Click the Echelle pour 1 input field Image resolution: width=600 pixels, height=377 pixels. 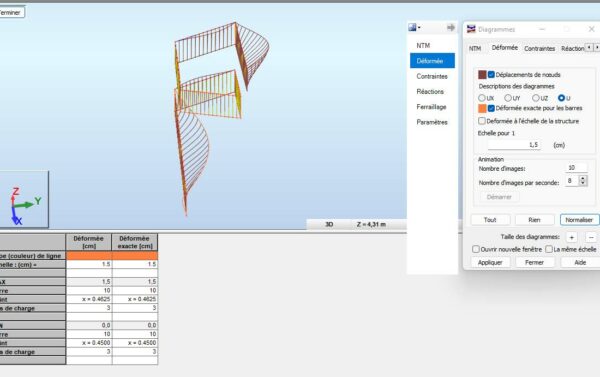point(514,145)
